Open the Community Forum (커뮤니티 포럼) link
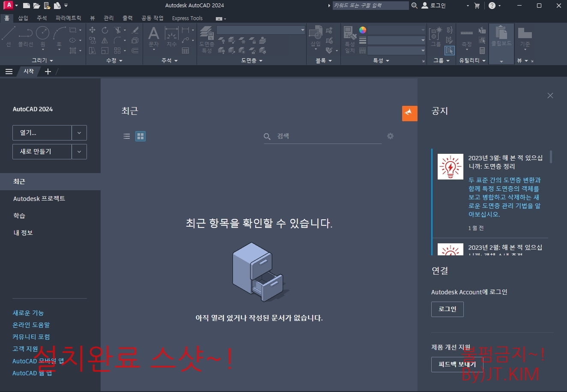 31,337
